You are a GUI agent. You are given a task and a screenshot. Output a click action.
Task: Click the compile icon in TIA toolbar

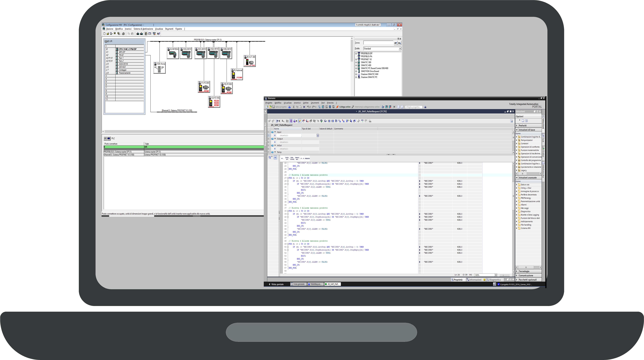tap(320, 107)
